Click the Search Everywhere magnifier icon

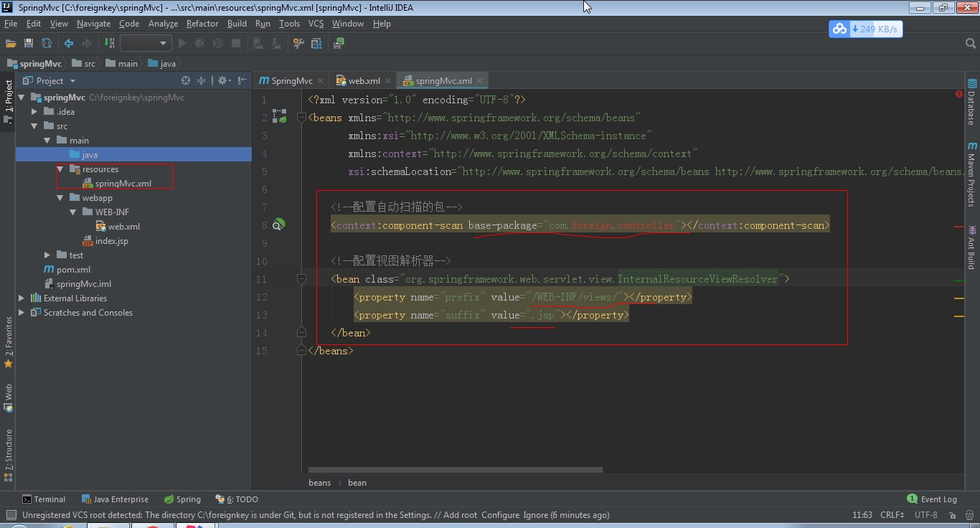tap(971, 43)
